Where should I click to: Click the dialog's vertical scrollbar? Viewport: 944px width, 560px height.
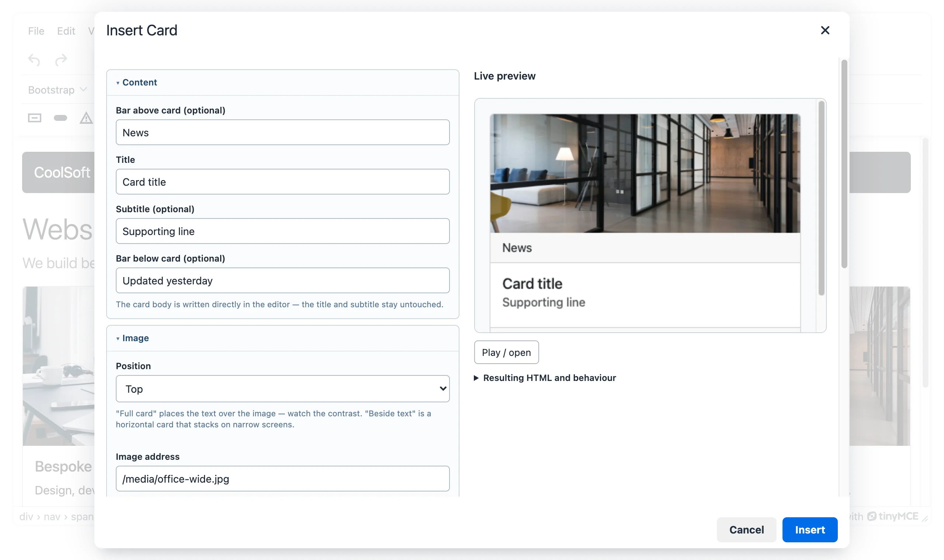click(x=844, y=164)
